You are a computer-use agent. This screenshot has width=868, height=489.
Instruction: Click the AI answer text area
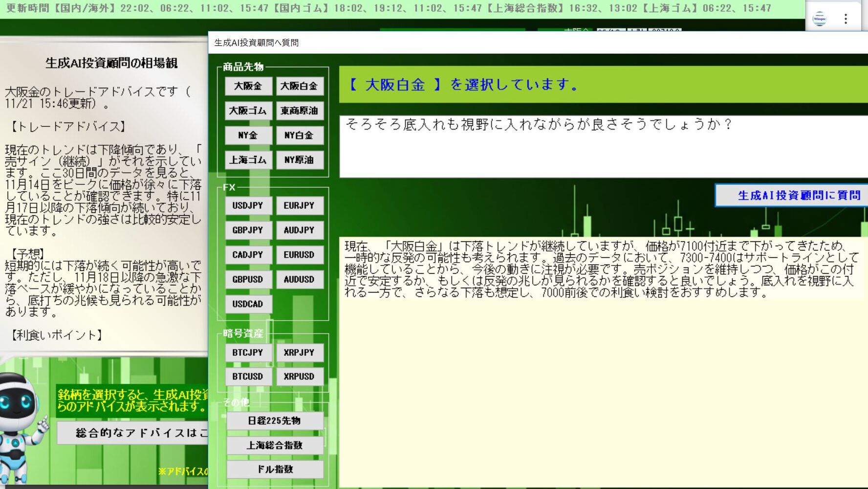tap(604, 362)
